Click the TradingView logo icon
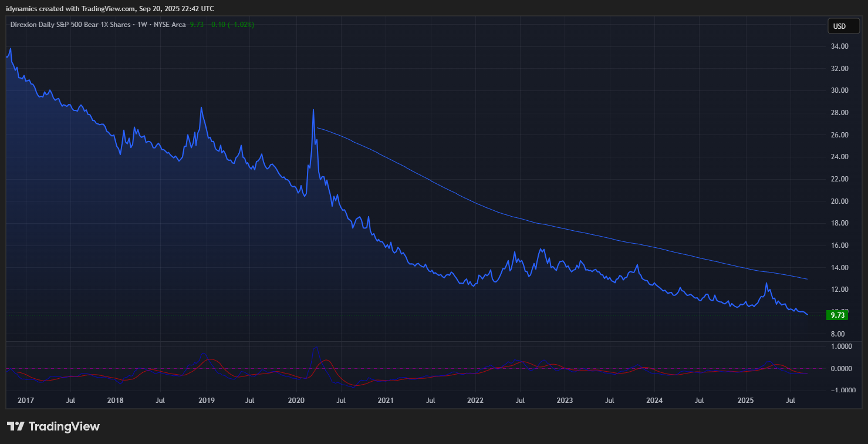The width and height of the screenshot is (868, 444). [15, 426]
